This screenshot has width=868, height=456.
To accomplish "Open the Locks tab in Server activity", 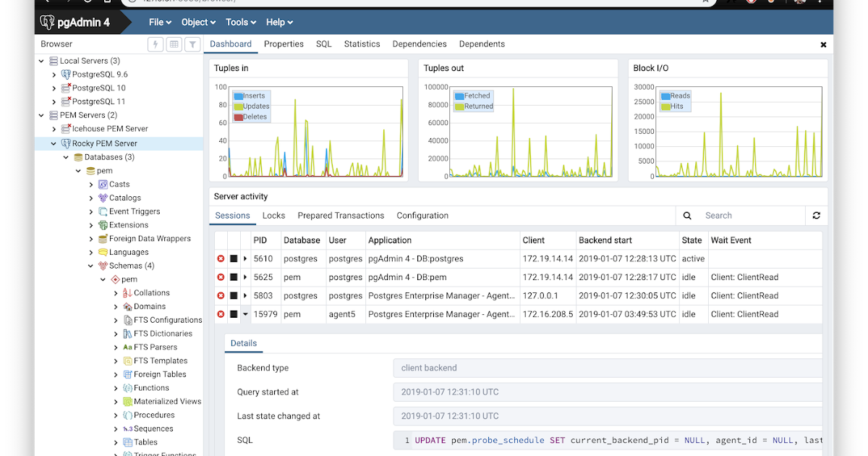I will (x=273, y=216).
